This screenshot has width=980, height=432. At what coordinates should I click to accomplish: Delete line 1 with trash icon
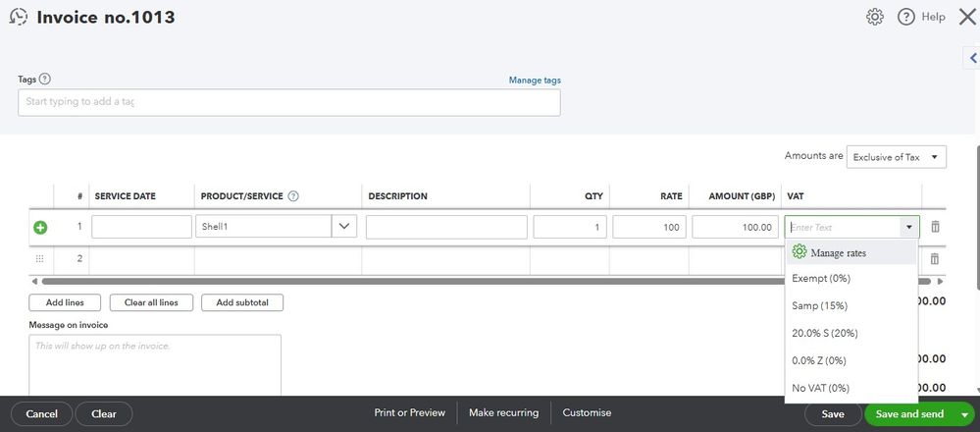click(x=935, y=227)
